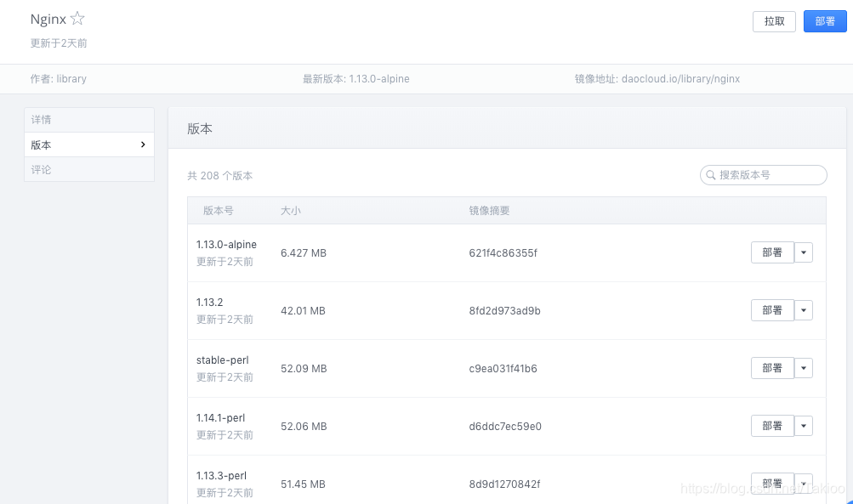Click the 镜像地址 daocloud.io/library/nginx text
The image size is (853, 504).
pyautogui.click(x=657, y=79)
